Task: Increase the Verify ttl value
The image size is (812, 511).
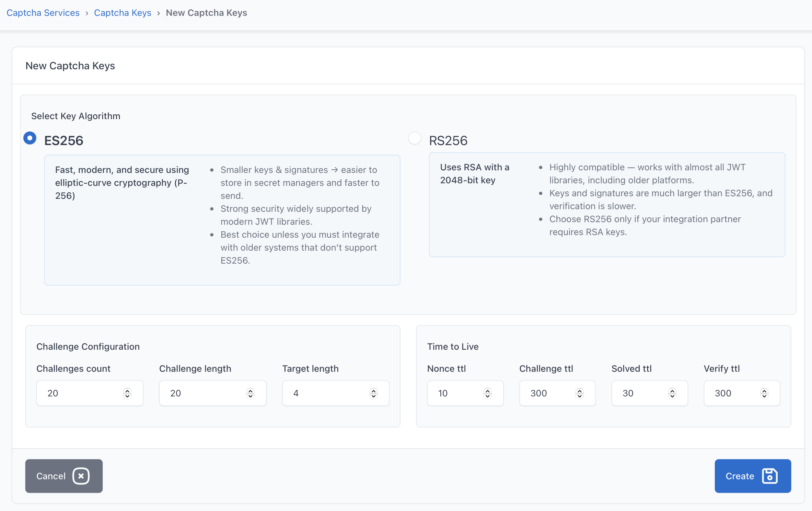Action: pyautogui.click(x=764, y=391)
